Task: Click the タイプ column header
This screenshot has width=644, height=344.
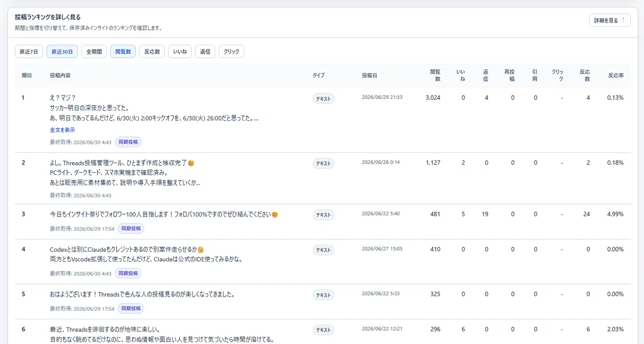Action: click(319, 76)
